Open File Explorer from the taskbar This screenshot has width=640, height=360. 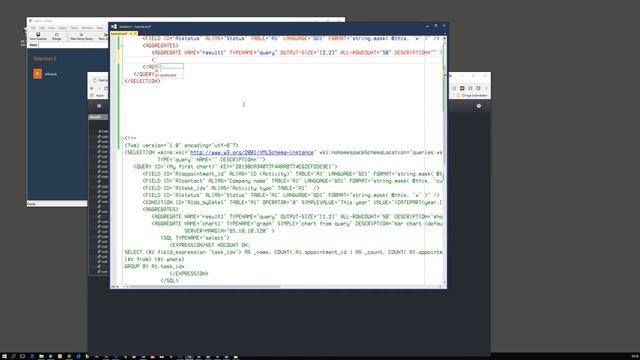(41, 356)
